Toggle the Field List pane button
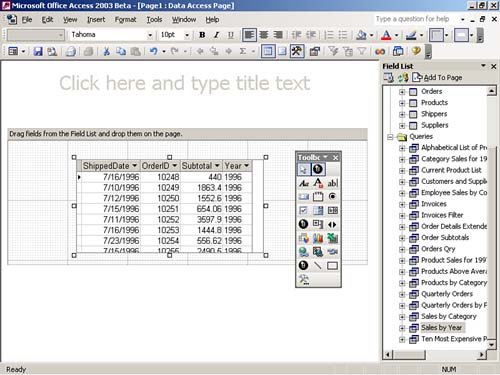Screen dimensions: 500x375 (x=268, y=51)
